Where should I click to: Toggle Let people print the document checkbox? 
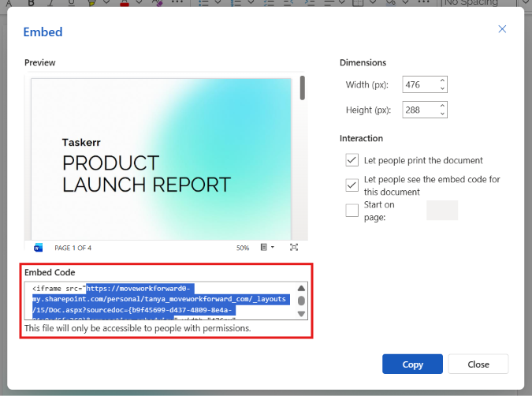point(352,160)
